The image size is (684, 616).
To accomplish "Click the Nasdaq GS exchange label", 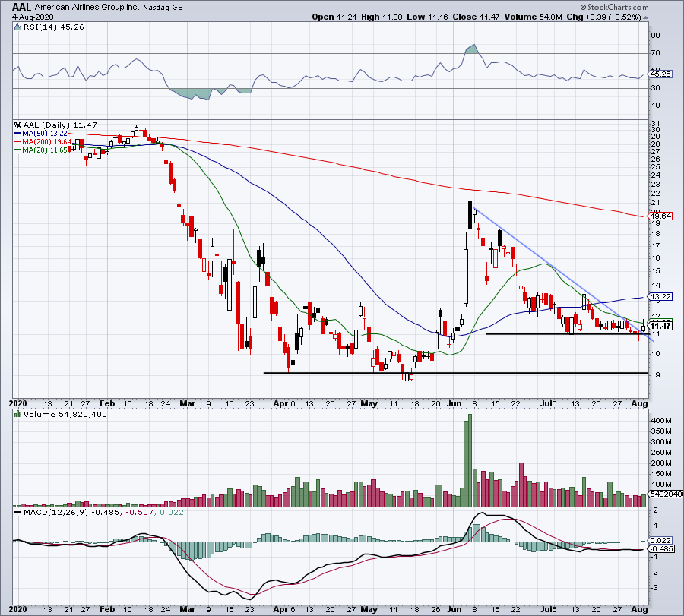I will point(163,8).
